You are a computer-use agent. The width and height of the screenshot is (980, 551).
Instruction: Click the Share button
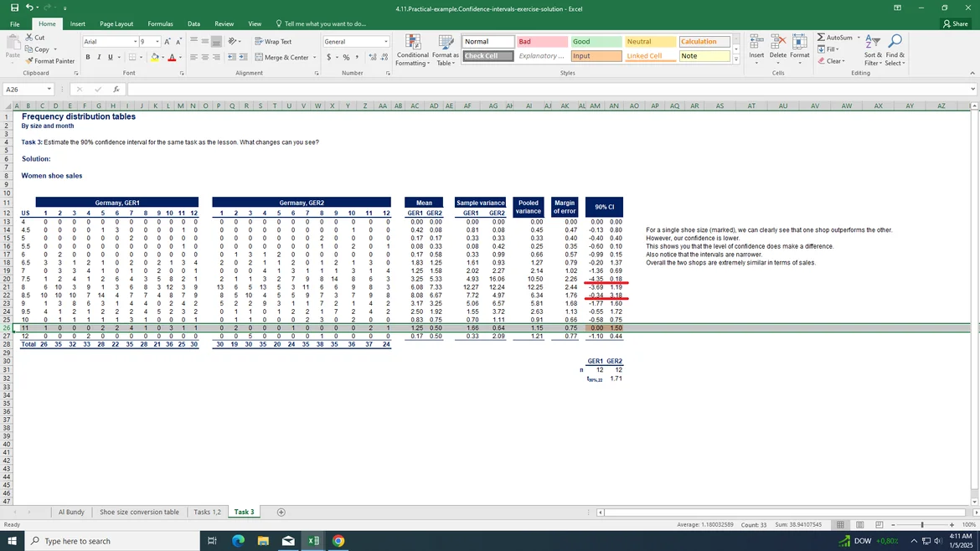tap(955, 24)
